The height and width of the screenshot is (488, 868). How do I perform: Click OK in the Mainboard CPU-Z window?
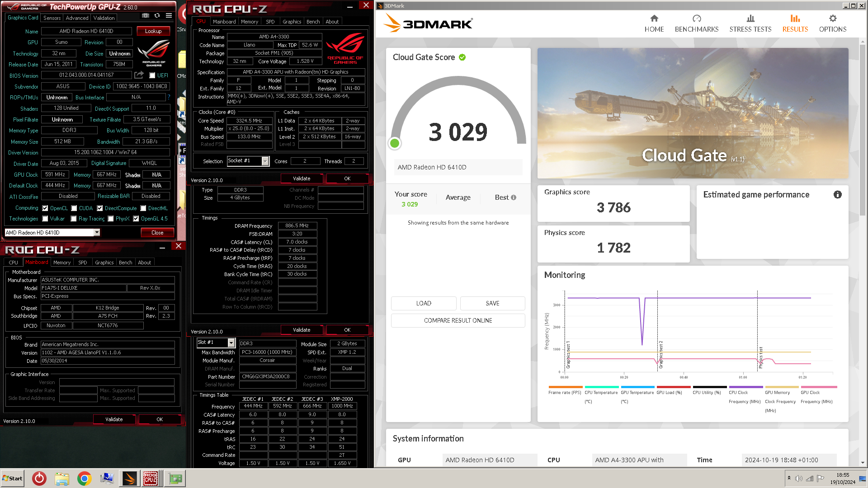pyautogui.click(x=160, y=420)
